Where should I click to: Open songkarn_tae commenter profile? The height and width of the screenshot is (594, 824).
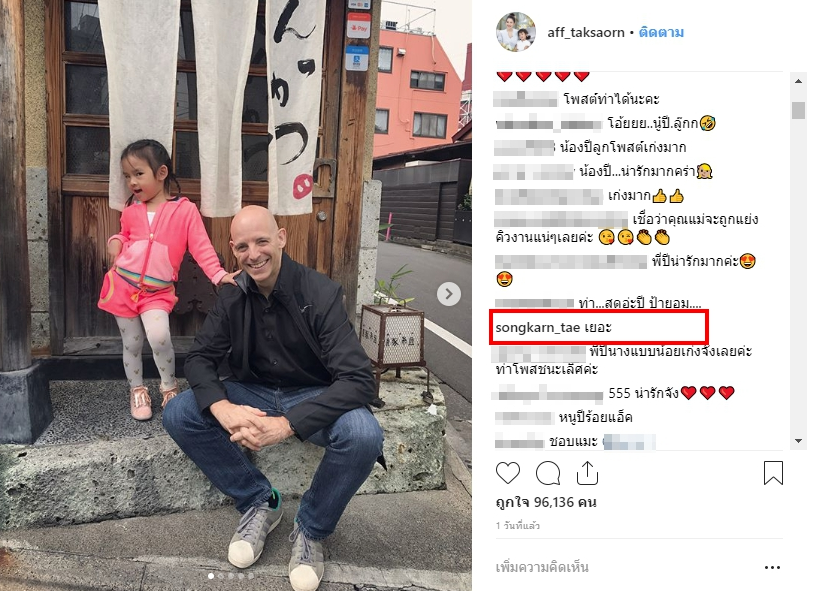537,327
